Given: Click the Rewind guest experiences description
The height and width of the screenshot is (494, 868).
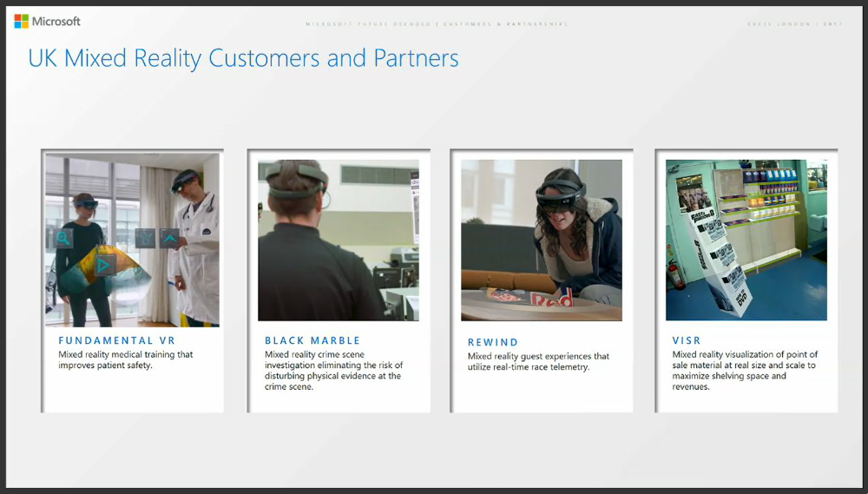Looking at the screenshot, I should (538, 362).
